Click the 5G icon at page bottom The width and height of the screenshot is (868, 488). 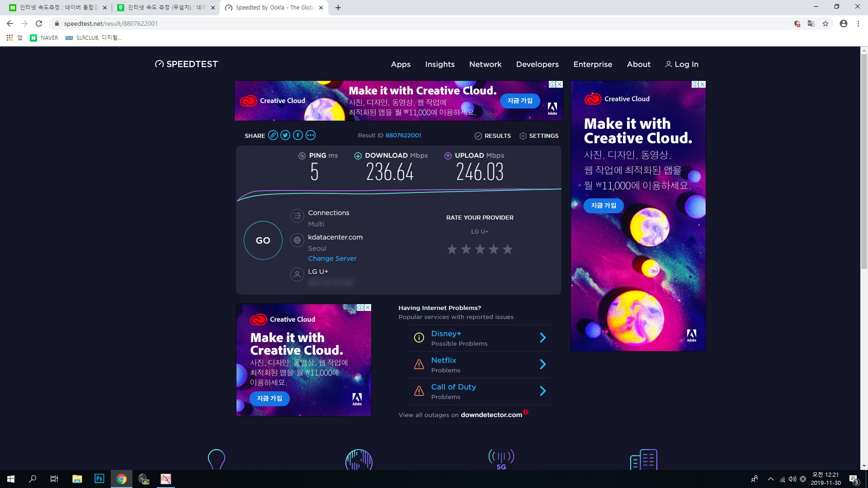501,459
